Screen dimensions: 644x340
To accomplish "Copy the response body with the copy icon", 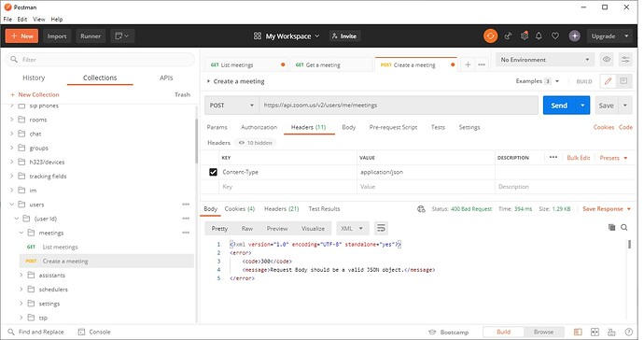I will (x=611, y=227).
